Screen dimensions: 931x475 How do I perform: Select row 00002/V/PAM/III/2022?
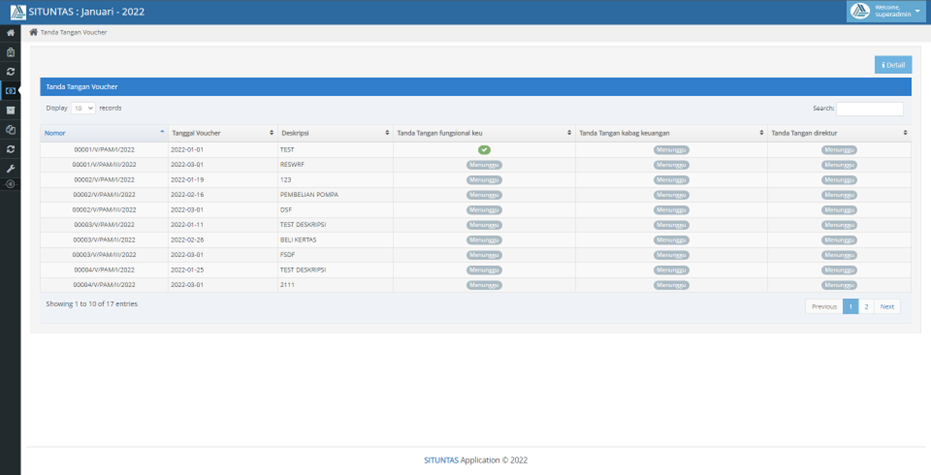pos(476,210)
